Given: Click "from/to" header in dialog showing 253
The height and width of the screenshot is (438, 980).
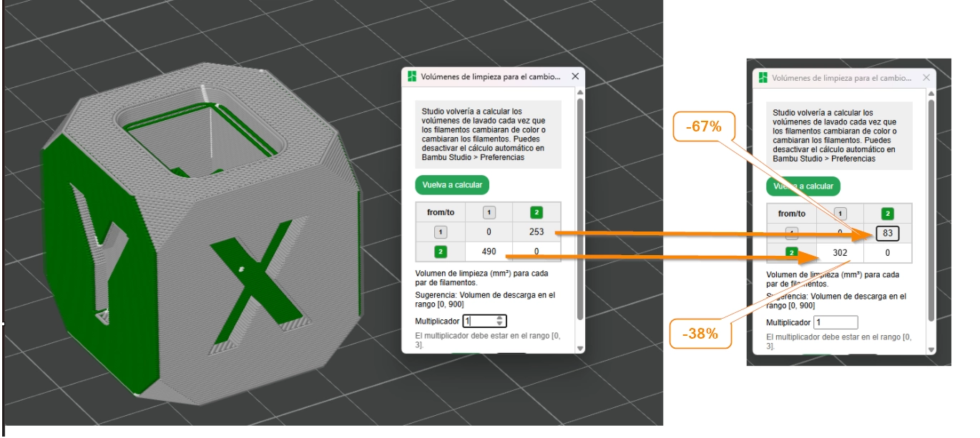Looking at the screenshot, I should [441, 212].
